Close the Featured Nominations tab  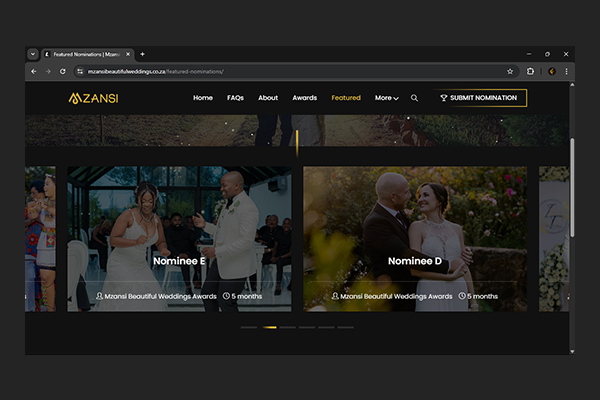tap(128, 54)
